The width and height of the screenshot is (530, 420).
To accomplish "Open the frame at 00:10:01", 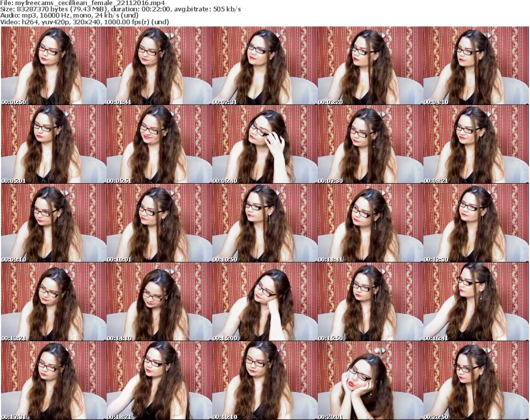I will [x=159, y=223].
